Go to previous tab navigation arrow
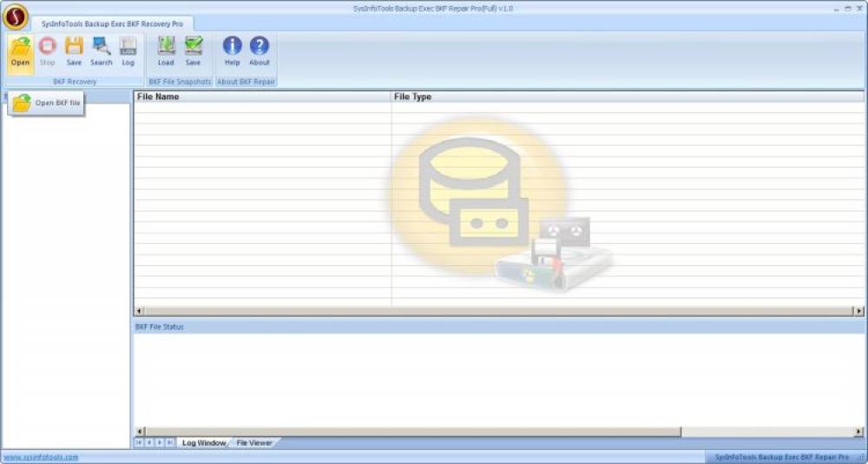The height and width of the screenshot is (464, 868). (x=149, y=442)
